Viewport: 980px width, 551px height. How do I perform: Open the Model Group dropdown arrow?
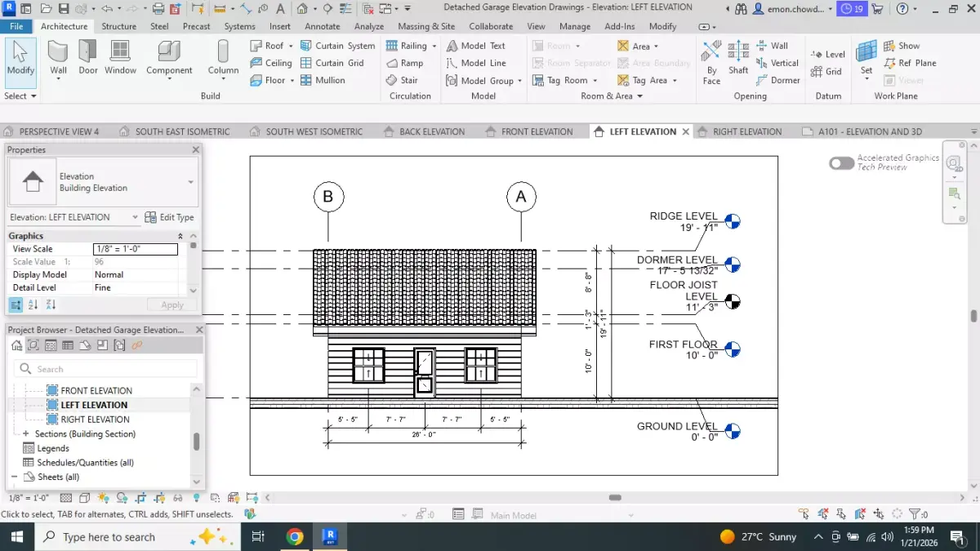click(520, 80)
